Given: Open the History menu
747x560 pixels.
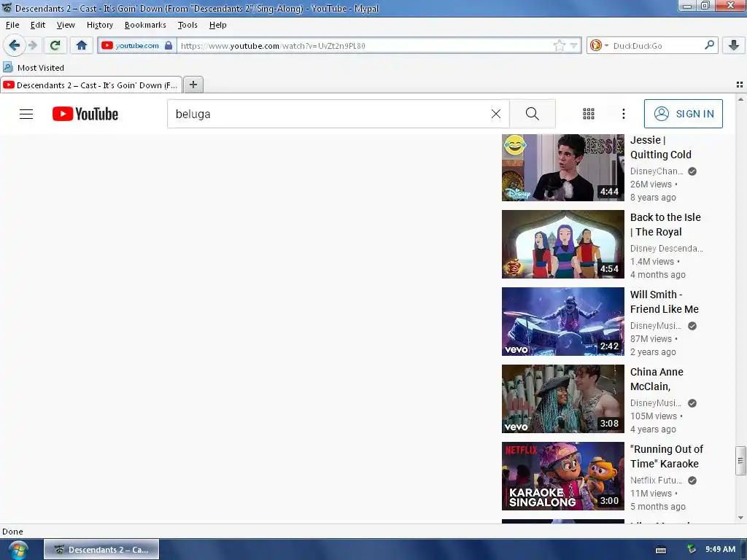Looking at the screenshot, I should pos(99,25).
